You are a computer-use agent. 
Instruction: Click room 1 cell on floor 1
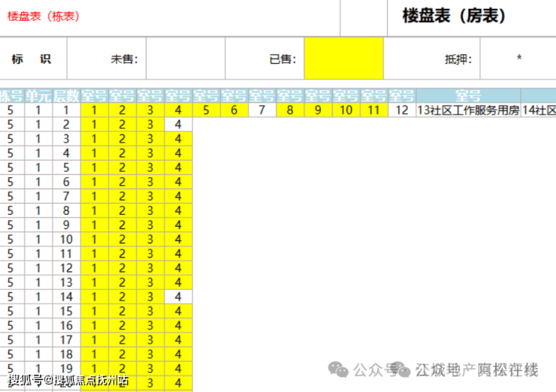(x=94, y=110)
